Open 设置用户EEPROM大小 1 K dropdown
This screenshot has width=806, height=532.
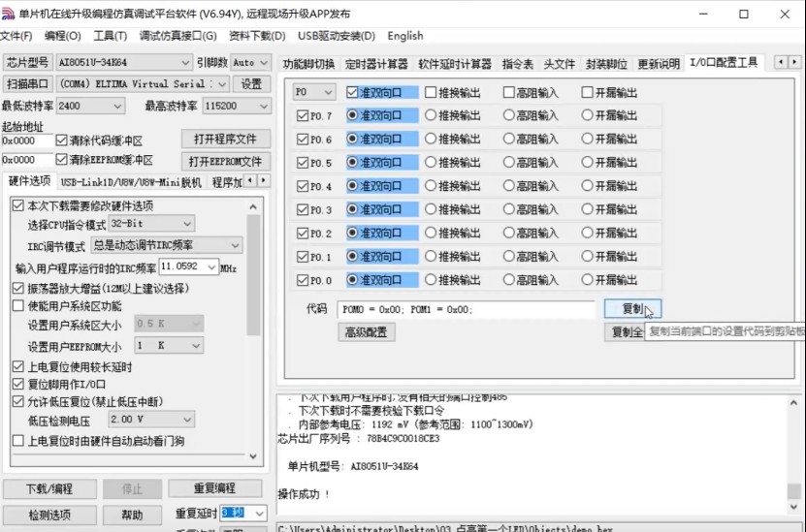pos(196,346)
